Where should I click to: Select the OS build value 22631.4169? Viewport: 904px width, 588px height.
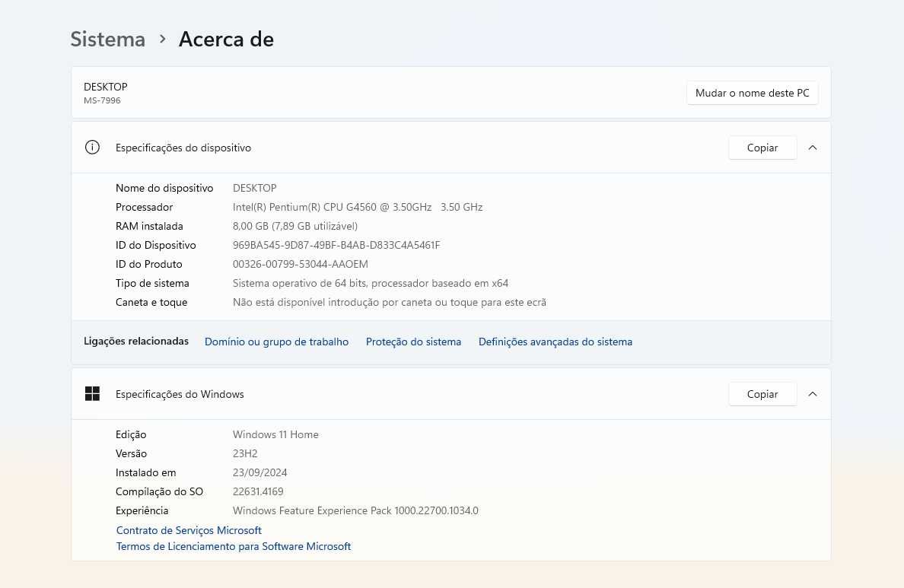click(258, 491)
